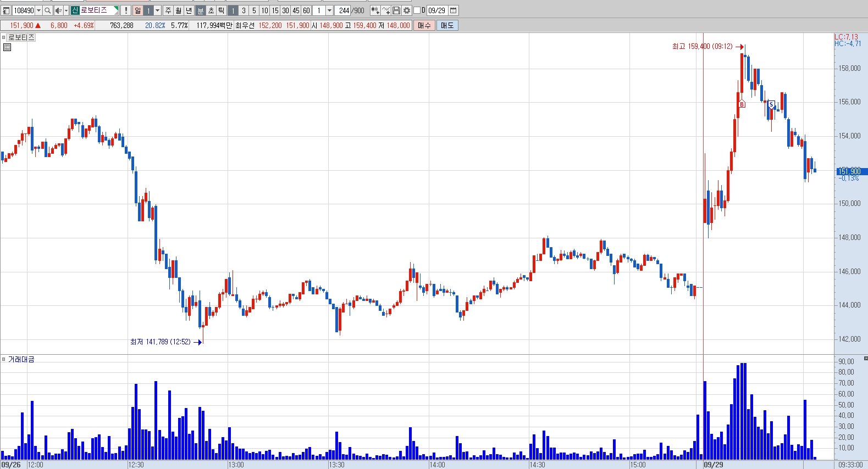868x469 pixels.
Task: Choose the 3-minute interval button
Action: pyautogui.click(x=244, y=10)
